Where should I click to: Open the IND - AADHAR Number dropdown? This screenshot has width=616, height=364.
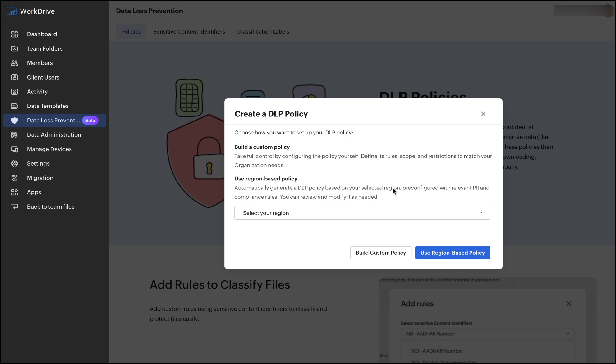pos(487,334)
